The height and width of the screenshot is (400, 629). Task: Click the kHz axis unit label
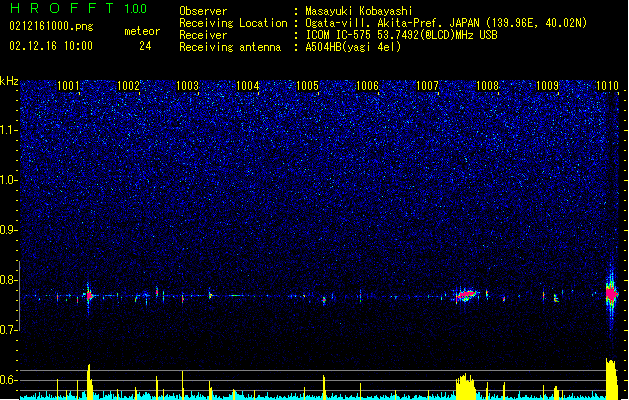point(9,81)
